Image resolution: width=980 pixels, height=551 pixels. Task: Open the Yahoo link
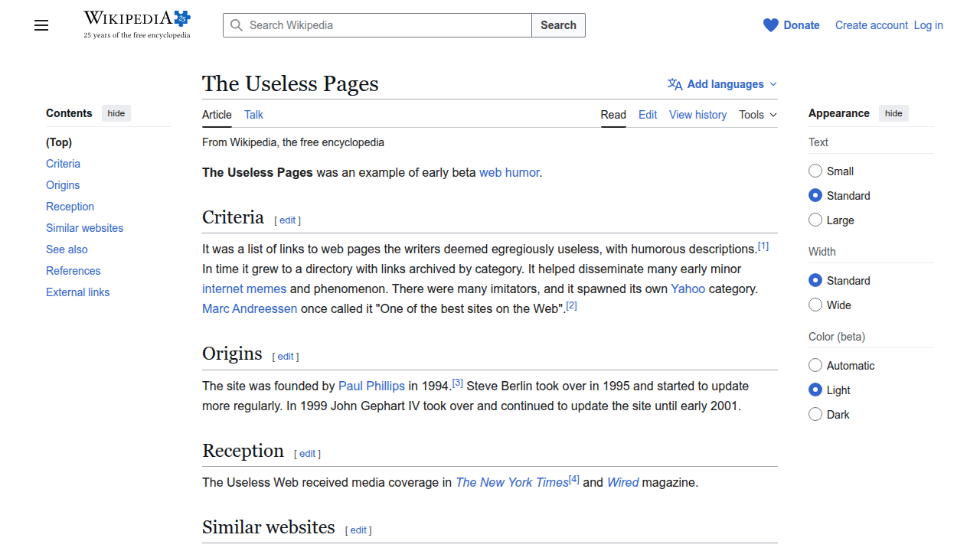click(688, 289)
